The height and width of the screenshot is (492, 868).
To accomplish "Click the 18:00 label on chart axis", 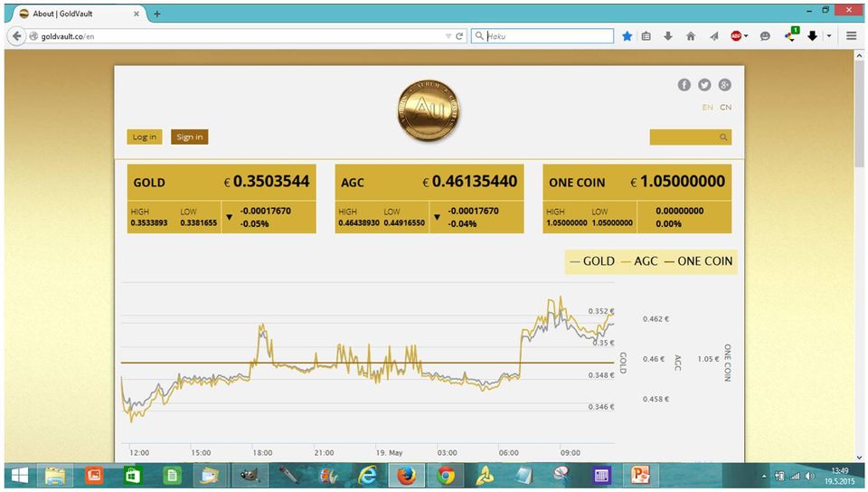I will 262,453.
